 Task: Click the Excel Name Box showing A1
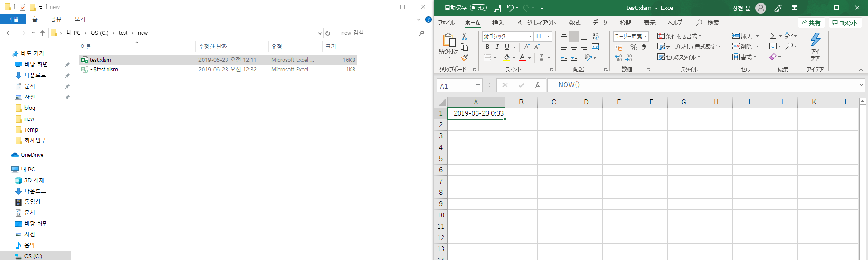[459, 85]
